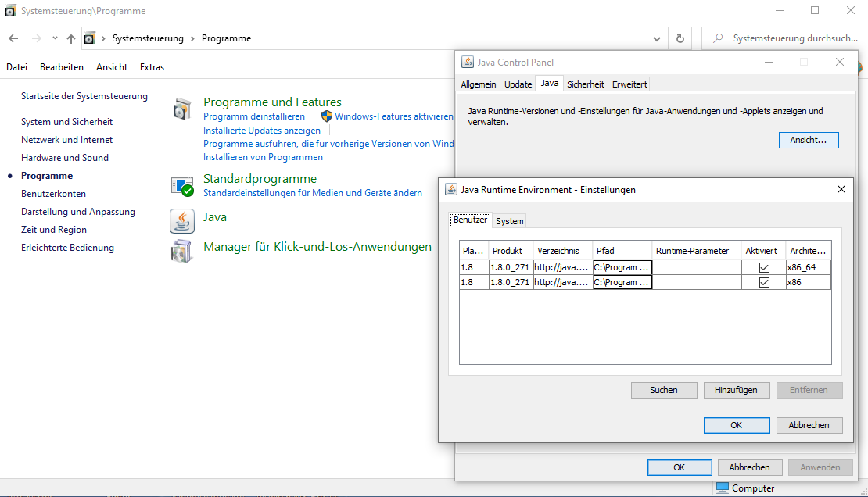Click the Hinzufügen button
Screen dimensions: 868x497
pos(736,390)
